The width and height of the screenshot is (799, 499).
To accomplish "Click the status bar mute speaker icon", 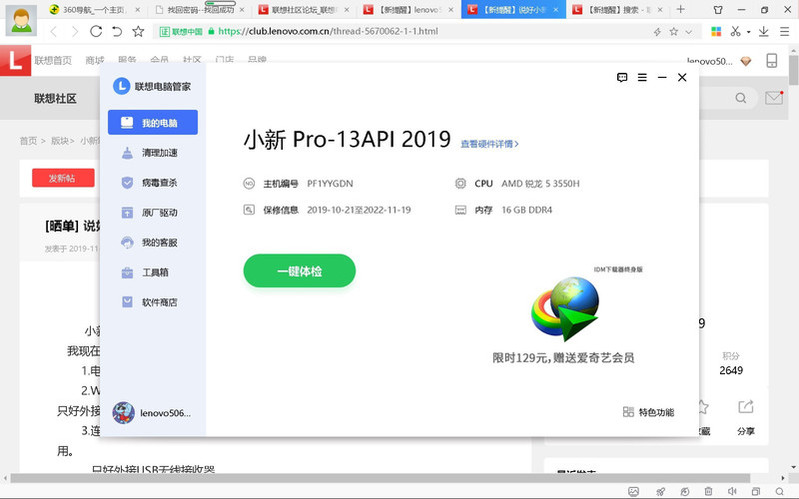I will [732, 491].
